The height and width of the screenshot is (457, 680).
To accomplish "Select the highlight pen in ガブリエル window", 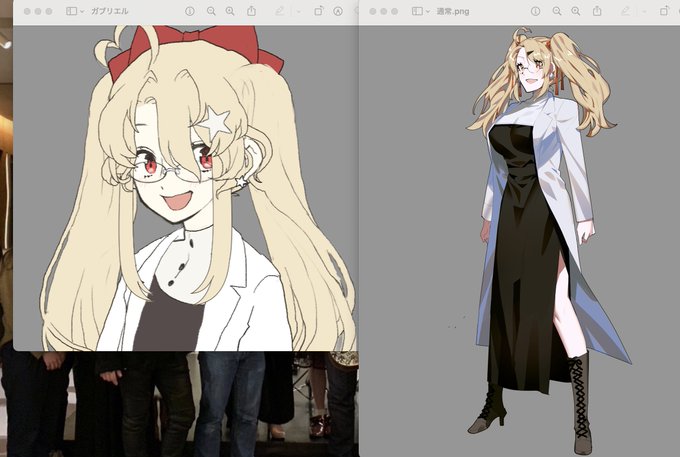I will click(x=280, y=11).
